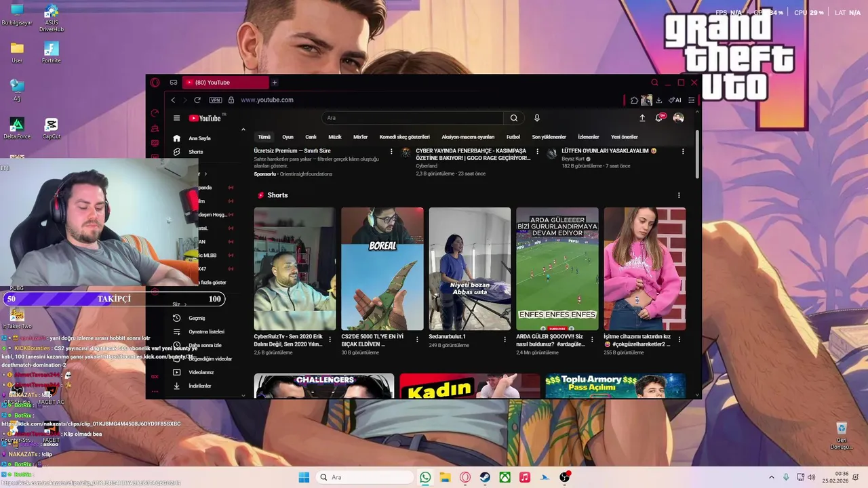Select Komedi skeç gösterileri chip
The height and width of the screenshot is (488, 868).
coord(405,137)
